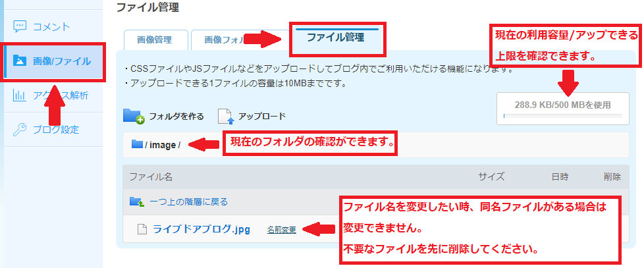
Task: Click the folder-up icon for parent level
Action: (137, 201)
